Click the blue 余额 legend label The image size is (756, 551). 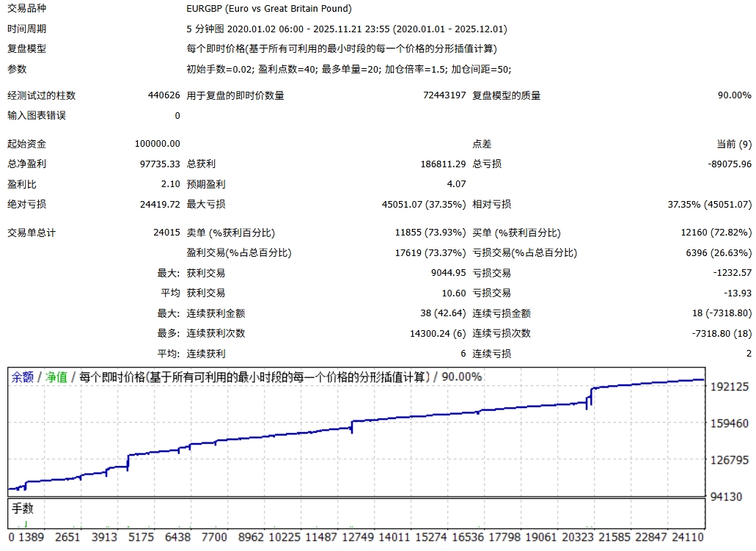point(22,377)
